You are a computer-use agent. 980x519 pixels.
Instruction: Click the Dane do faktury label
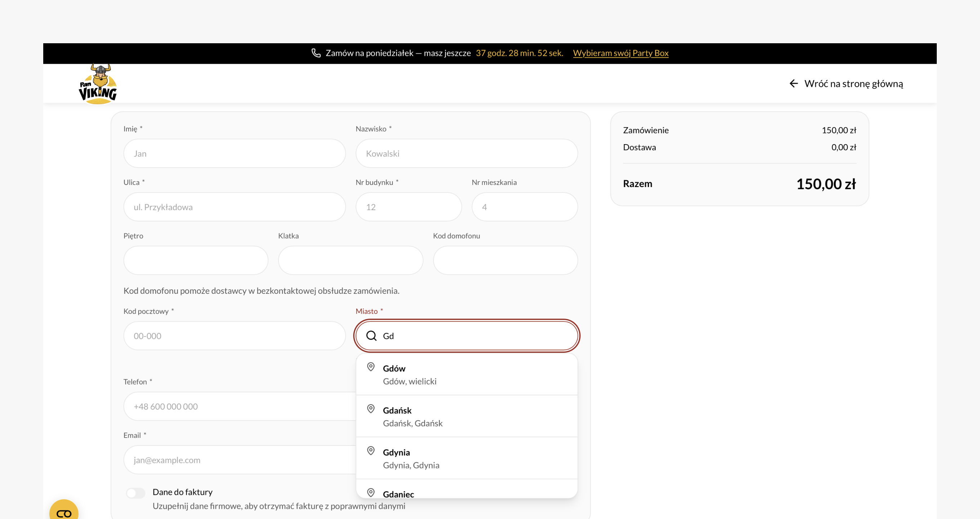[x=183, y=492]
